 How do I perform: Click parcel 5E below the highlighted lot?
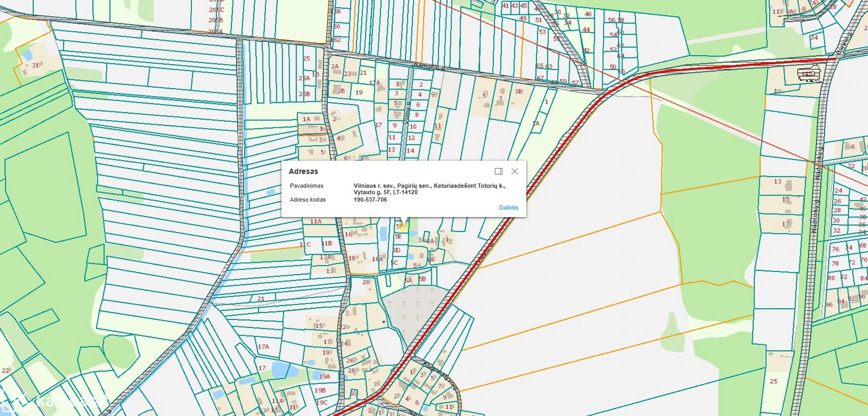coord(398,237)
